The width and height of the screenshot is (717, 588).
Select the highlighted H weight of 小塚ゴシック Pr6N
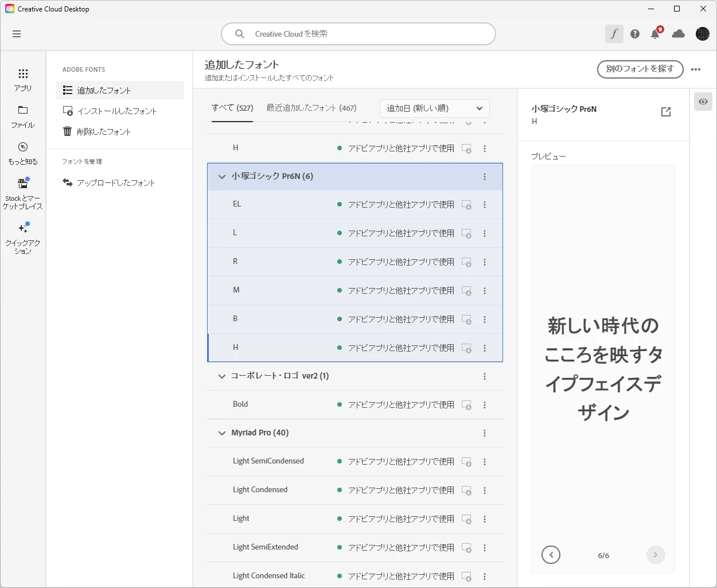coord(355,348)
